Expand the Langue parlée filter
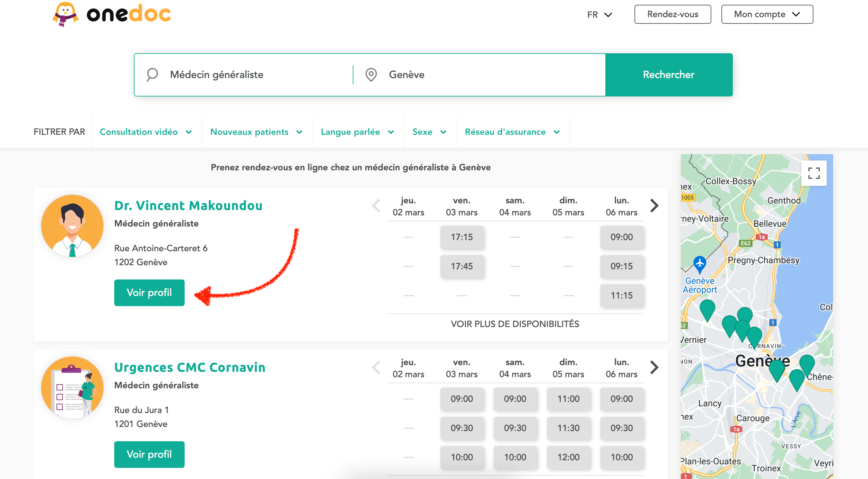The image size is (868, 479). click(x=358, y=132)
